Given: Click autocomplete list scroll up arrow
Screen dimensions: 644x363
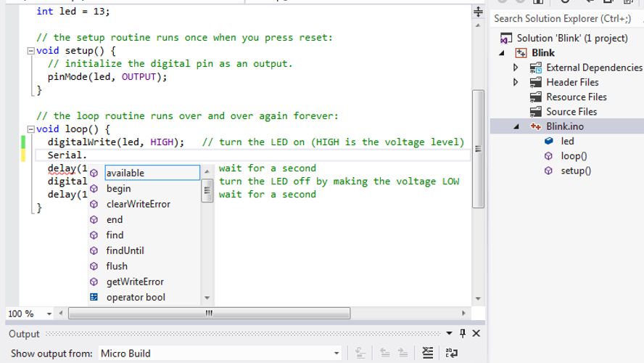Looking at the screenshot, I should [207, 171].
